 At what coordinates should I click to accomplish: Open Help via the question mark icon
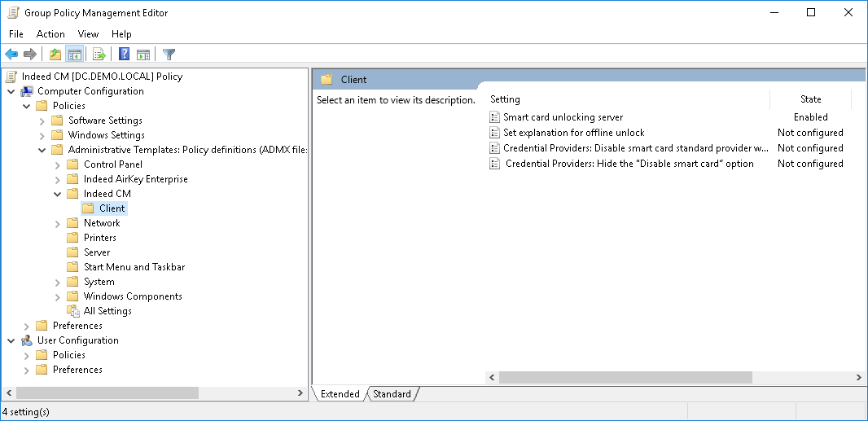(x=125, y=55)
